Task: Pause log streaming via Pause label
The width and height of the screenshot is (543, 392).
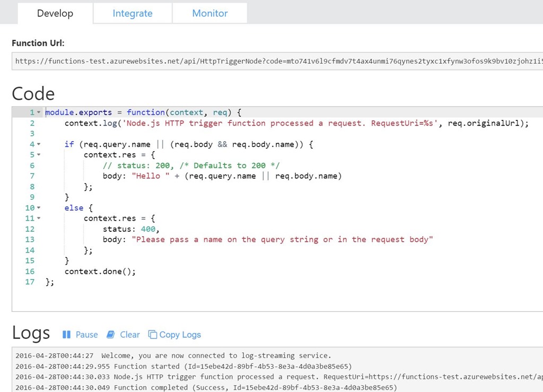Action: [86, 335]
